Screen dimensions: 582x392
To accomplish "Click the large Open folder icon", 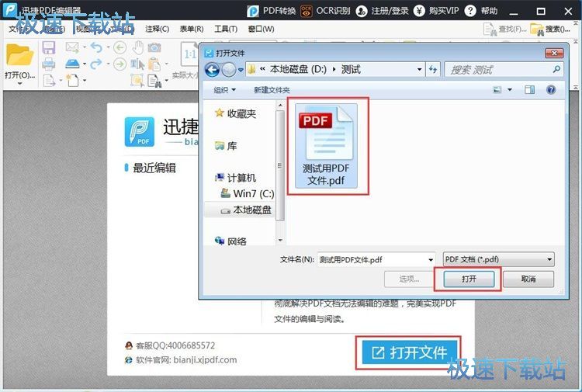I will (x=19, y=55).
